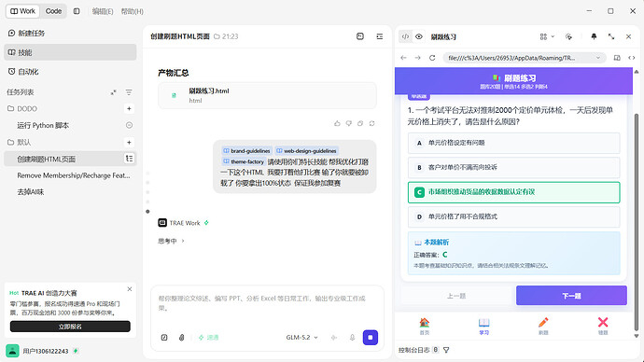Open 错题 tab with red X
The image size is (644, 362).
coord(603,327)
